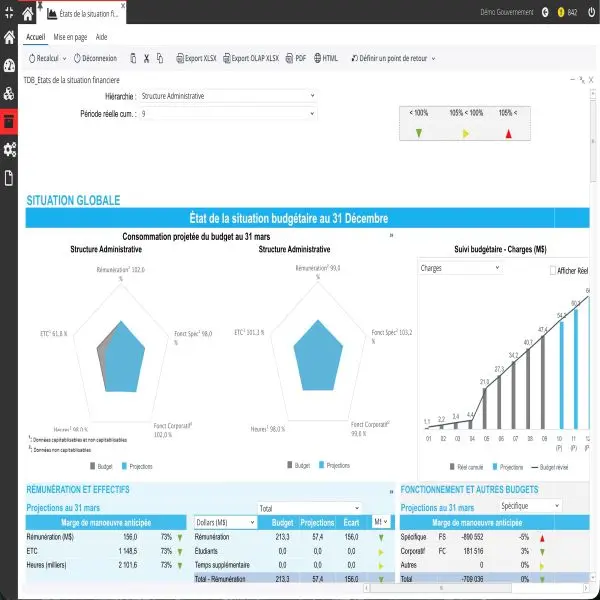Click the document icon in left sidebar
This screenshot has height=600, width=600.
click(9, 178)
